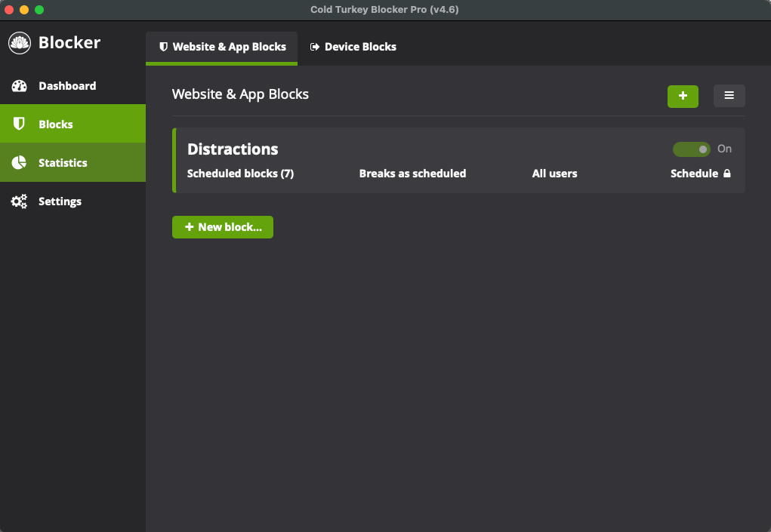This screenshot has height=532, width=771.
Task: Click Scheduled blocks (7) label
Action: pos(240,174)
